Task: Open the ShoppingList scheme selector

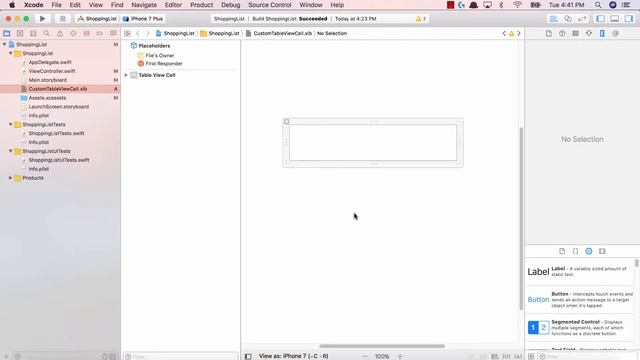Action: pos(97,19)
